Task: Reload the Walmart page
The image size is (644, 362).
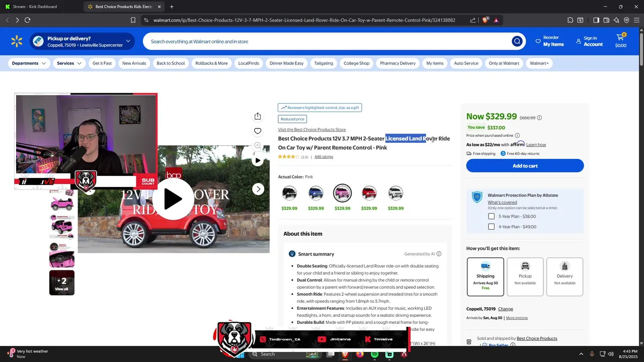Action: 27,20
